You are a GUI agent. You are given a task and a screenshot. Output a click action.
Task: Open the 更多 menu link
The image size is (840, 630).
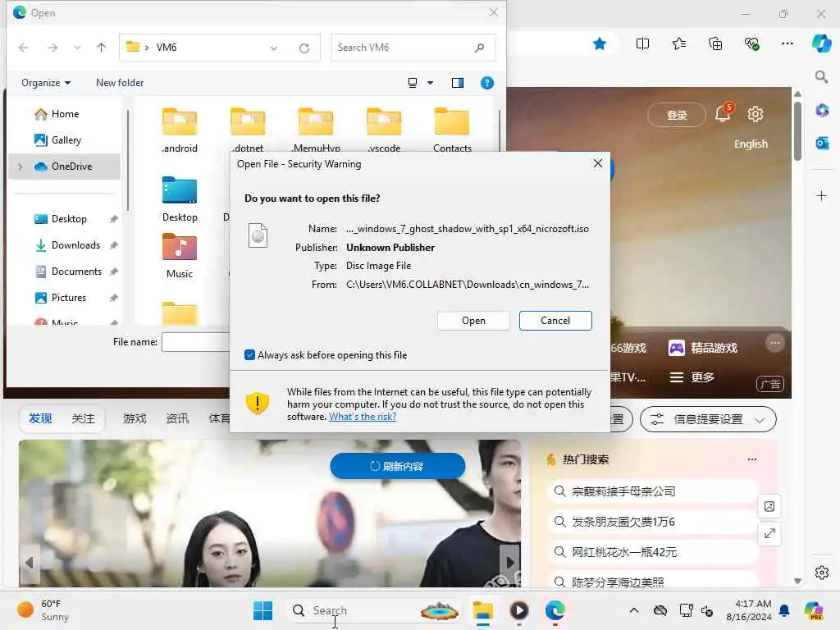point(692,377)
